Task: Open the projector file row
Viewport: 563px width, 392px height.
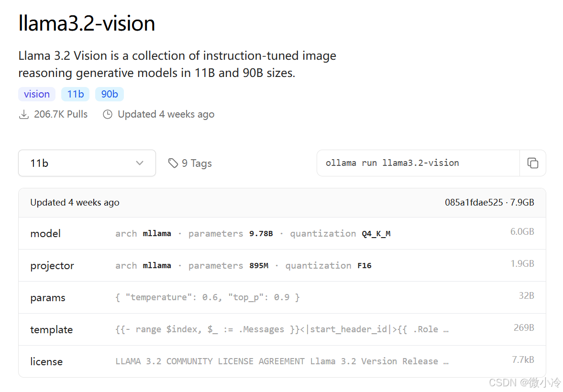Action: coord(52,266)
